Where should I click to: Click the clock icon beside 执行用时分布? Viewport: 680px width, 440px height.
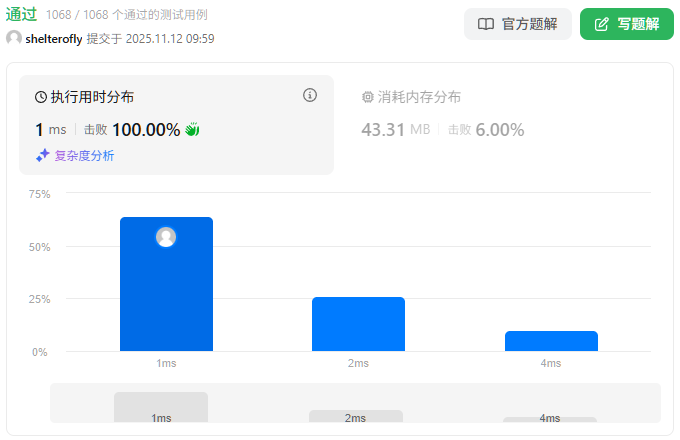tap(41, 97)
